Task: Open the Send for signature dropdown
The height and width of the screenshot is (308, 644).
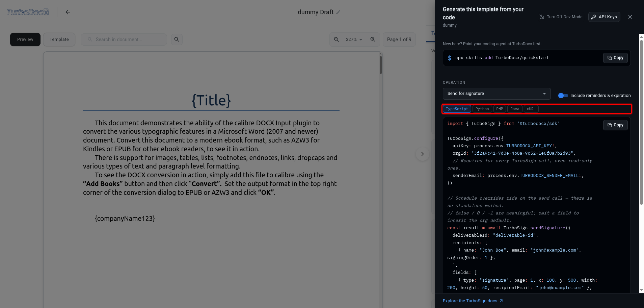Action: tap(497, 94)
